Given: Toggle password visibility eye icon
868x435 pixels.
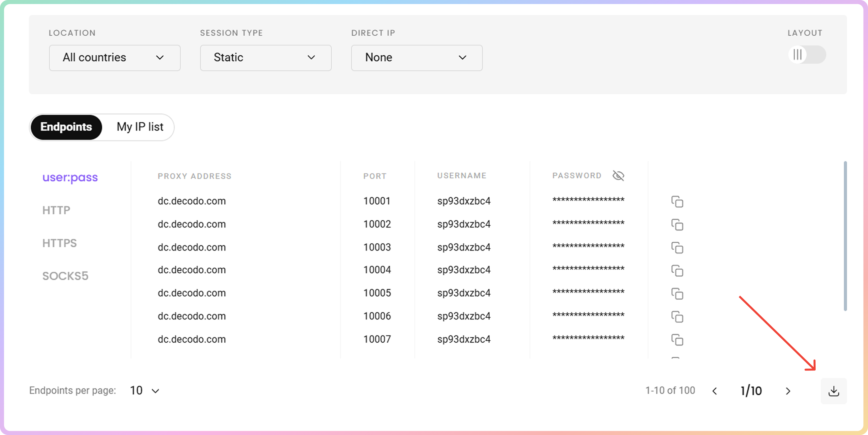Looking at the screenshot, I should [x=618, y=175].
